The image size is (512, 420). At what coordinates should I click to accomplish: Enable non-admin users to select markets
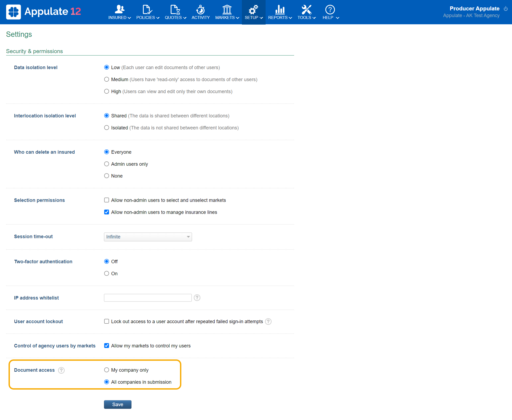coord(107,200)
